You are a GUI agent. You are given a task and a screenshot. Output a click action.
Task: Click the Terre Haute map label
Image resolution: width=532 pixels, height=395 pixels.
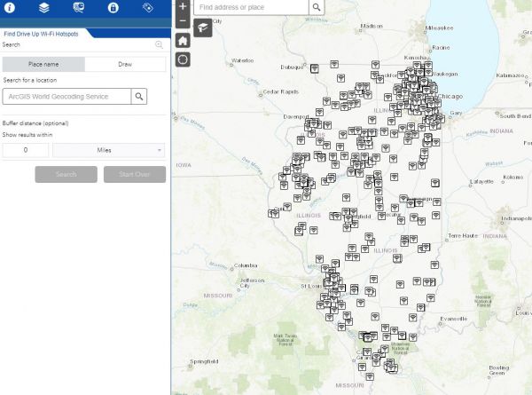[463, 236]
